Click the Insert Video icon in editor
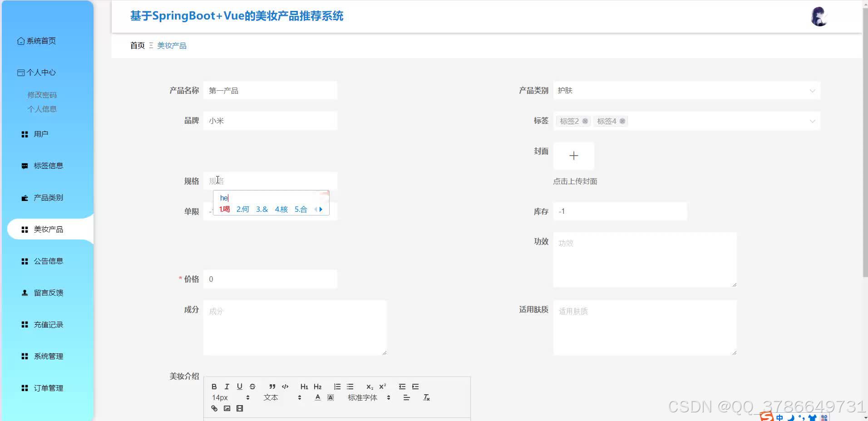868x421 pixels. (240, 408)
